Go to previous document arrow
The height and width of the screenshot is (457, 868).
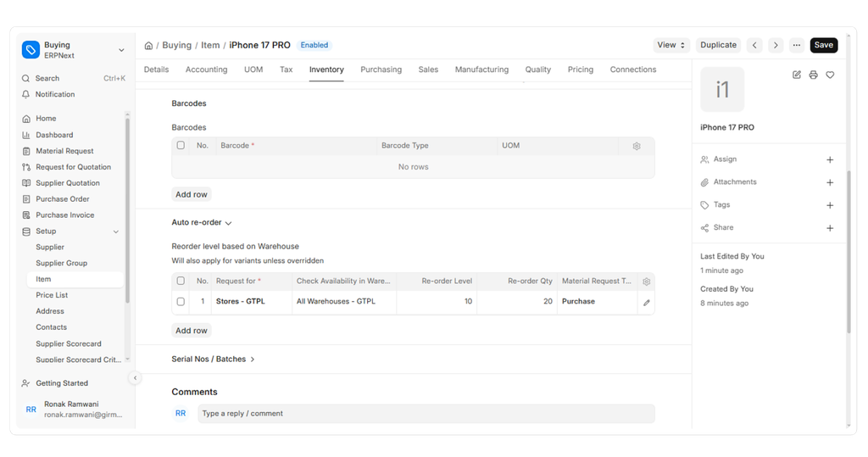click(754, 46)
